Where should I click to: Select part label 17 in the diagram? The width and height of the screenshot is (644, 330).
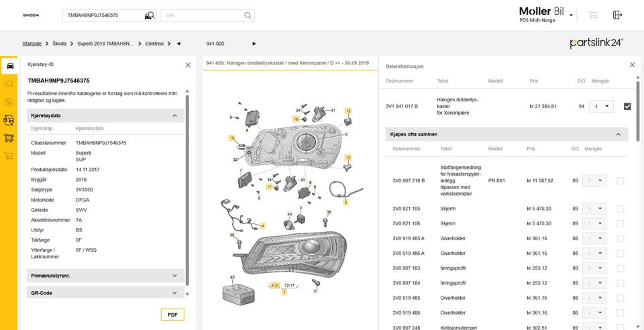click(x=269, y=186)
